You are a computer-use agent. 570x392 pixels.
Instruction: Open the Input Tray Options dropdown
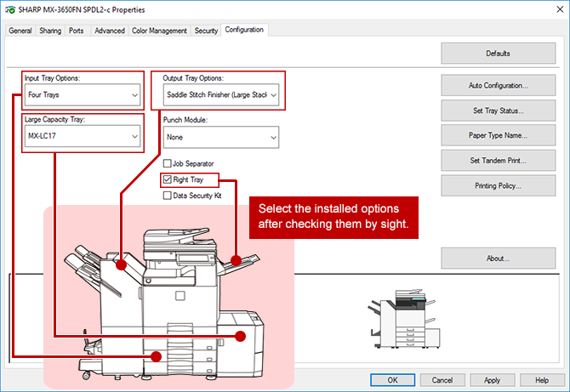pos(83,95)
